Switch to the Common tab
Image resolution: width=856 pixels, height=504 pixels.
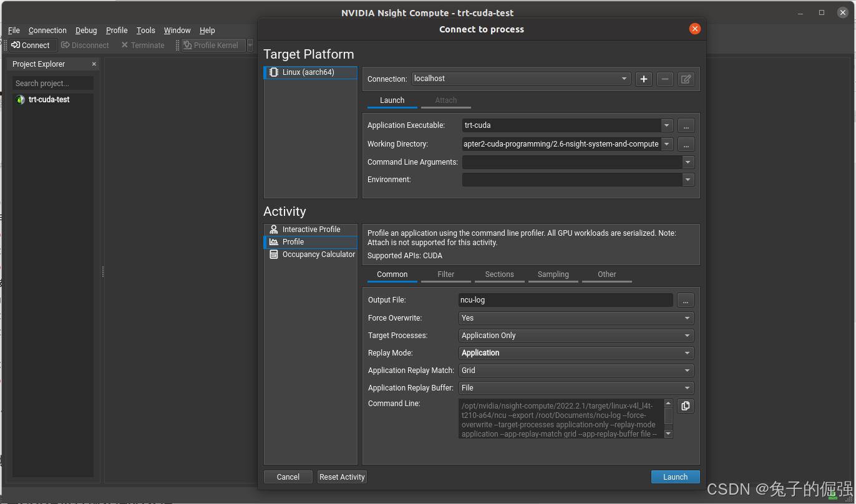click(x=392, y=274)
